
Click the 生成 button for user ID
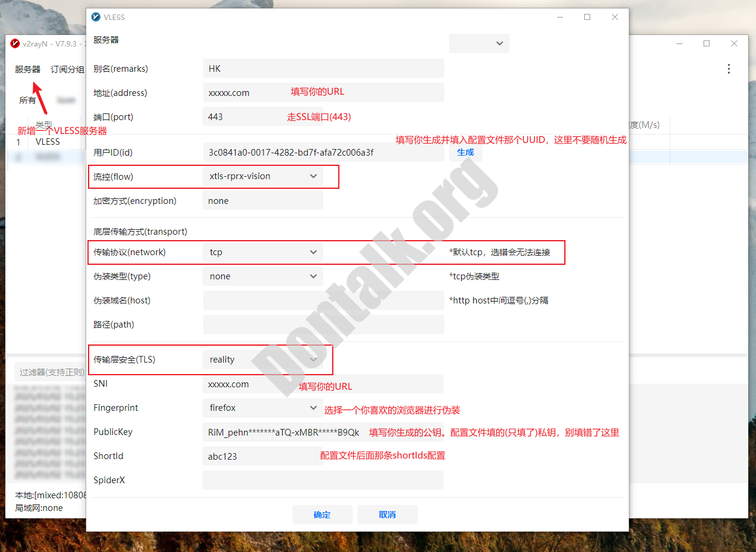pos(465,152)
